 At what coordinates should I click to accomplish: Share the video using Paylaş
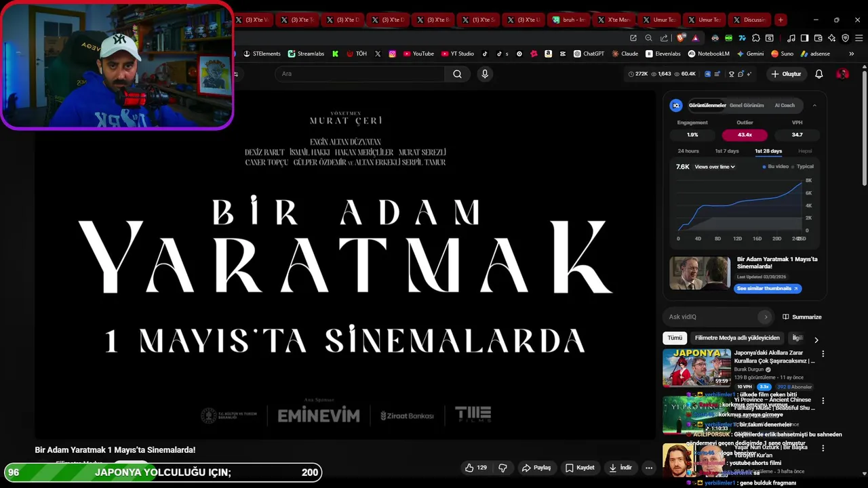[x=536, y=468]
